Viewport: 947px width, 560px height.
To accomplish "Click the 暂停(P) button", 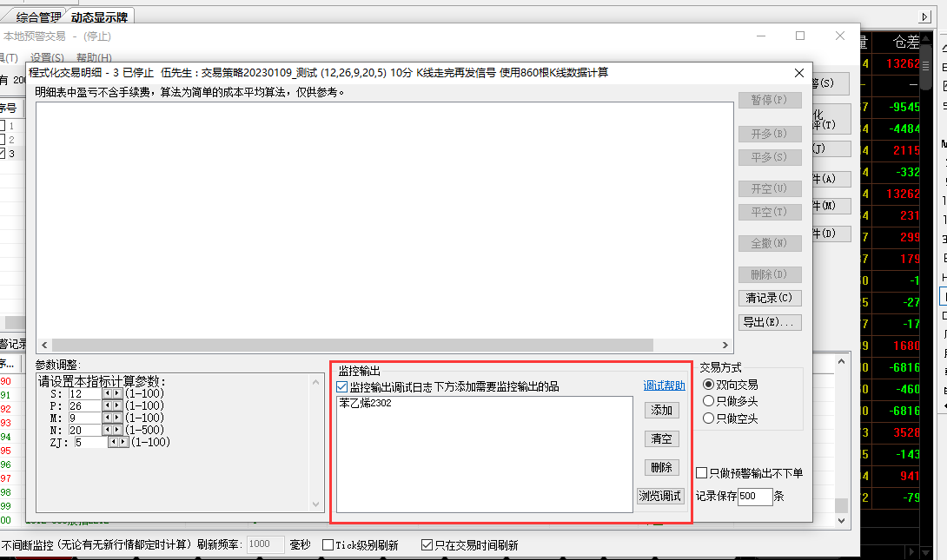I will tap(770, 100).
